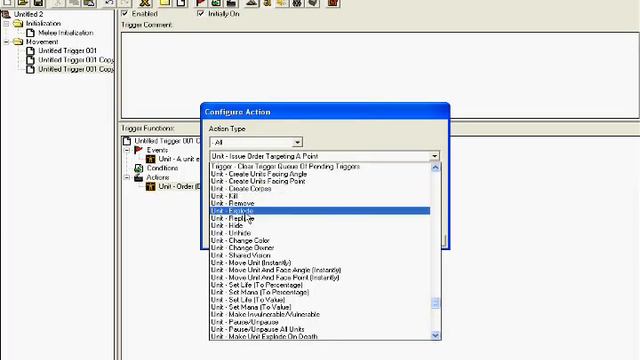The width and height of the screenshot is (640, 360).
Task: Choose 'Unit - Move Unit (Instantly)'
Action: pos(320,262)
